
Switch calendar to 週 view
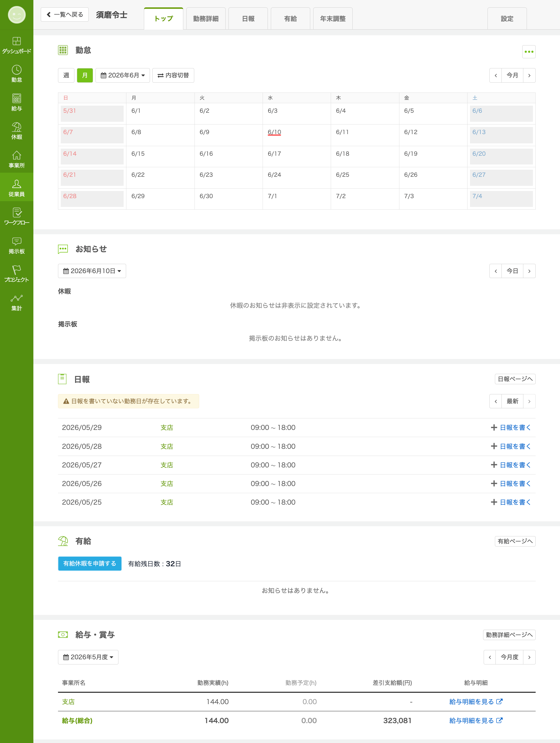click(66, 75)
